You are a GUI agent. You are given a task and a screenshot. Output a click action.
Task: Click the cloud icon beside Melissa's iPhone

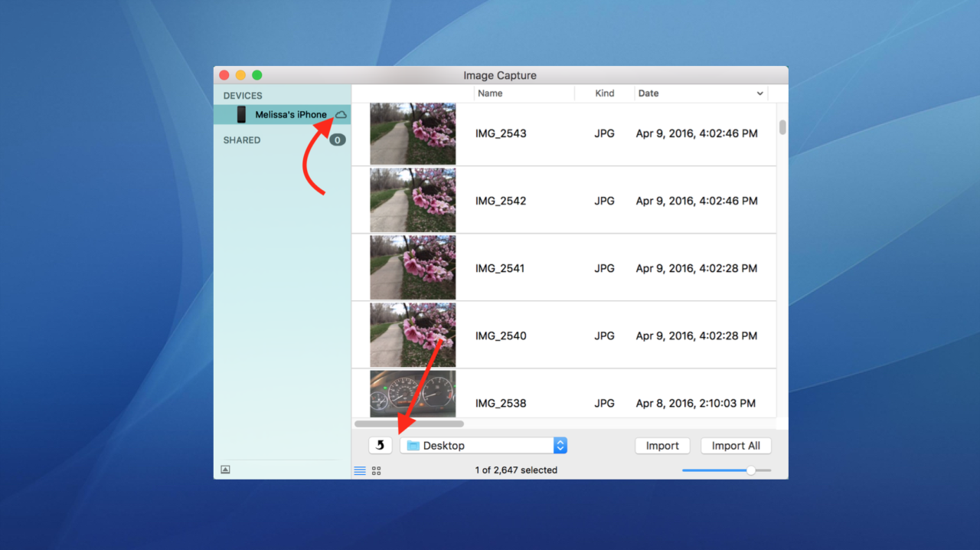pos(341,114)
